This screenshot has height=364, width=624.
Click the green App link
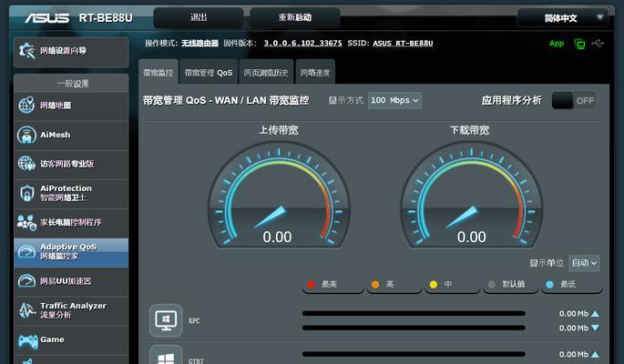tap(557, 44)
